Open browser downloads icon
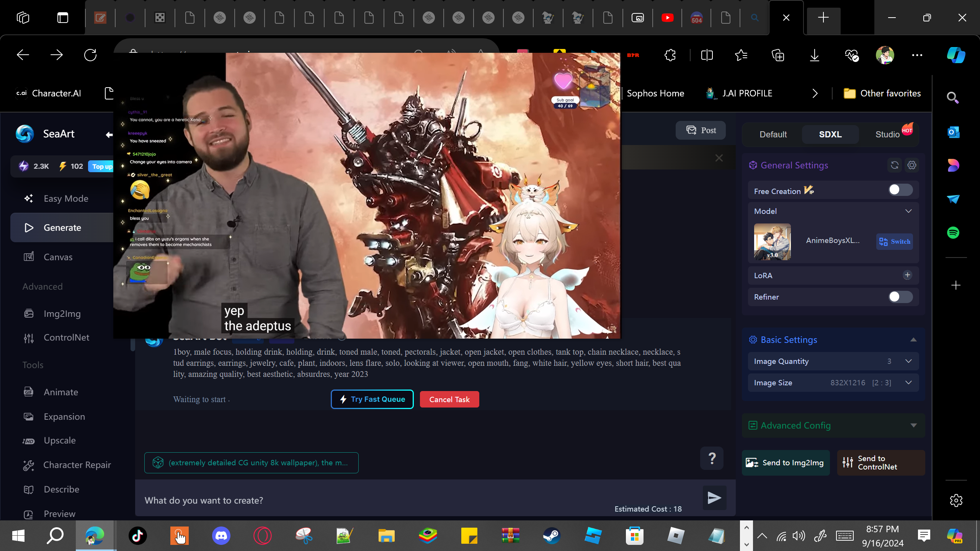Image resolution: width=980 pixels, height=551 pixels. (815, 55)
